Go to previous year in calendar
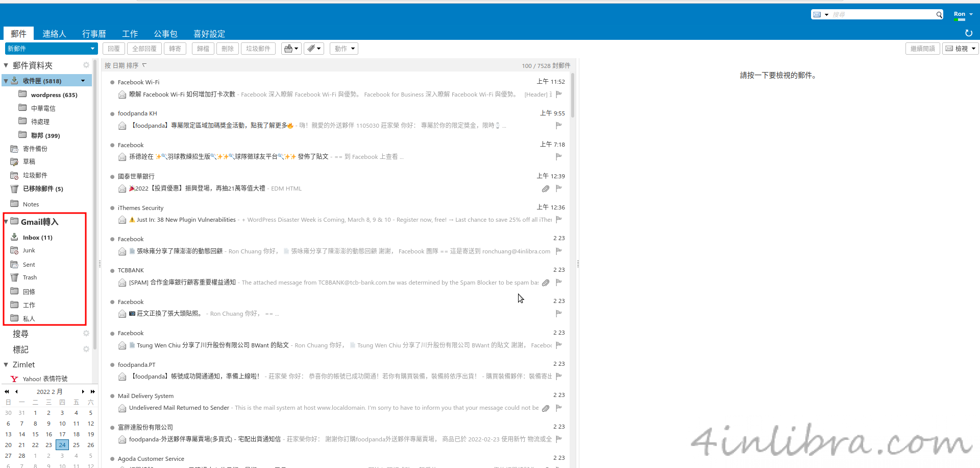980x468 pixels. 7,391
